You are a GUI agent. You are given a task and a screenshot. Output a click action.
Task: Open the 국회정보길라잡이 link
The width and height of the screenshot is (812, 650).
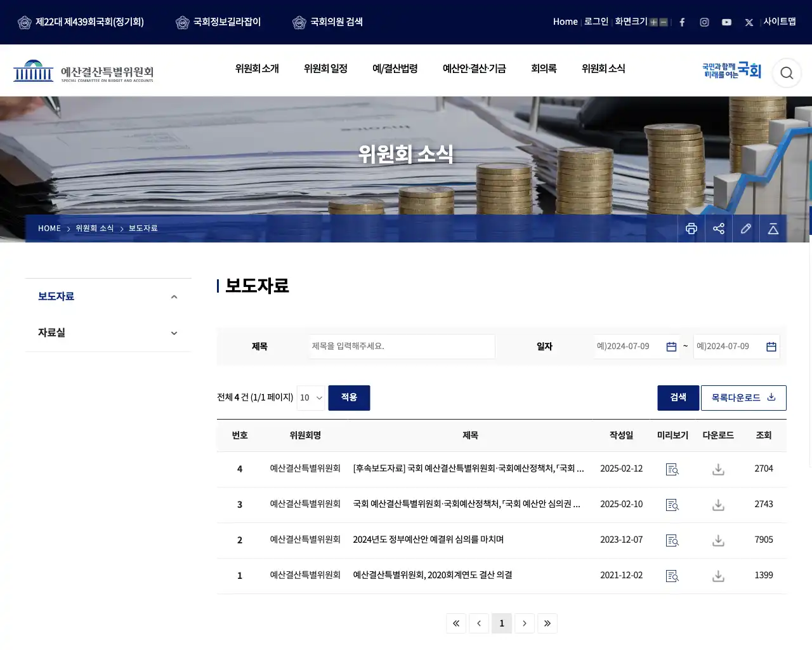click(218, 22)
